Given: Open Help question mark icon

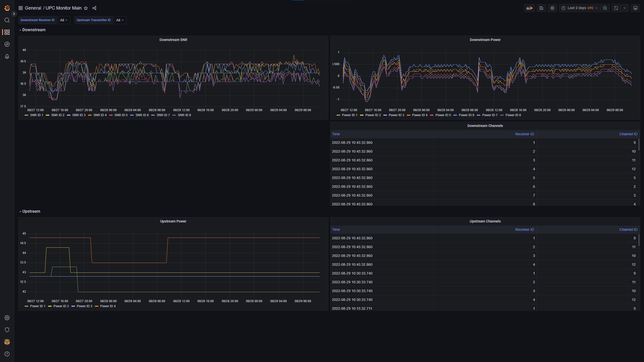Looking at the screenshot, I should pyautogui.click(x=7, y=354).
